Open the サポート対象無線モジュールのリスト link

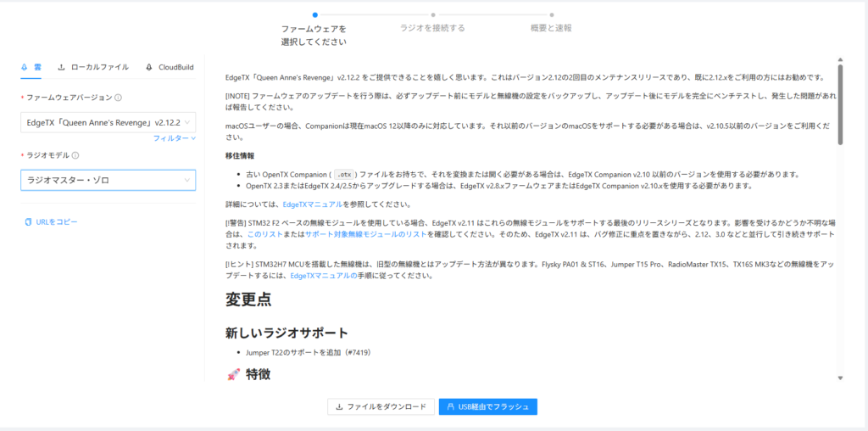[366, 234]
